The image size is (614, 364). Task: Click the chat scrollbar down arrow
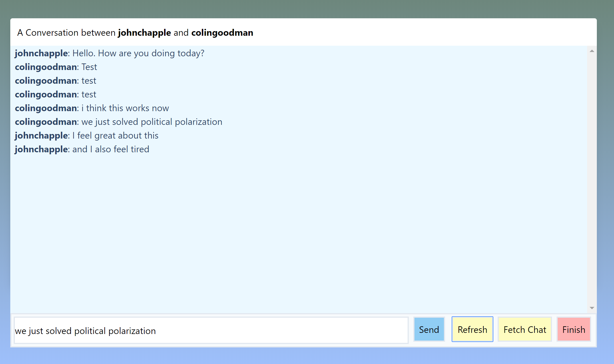592,308
